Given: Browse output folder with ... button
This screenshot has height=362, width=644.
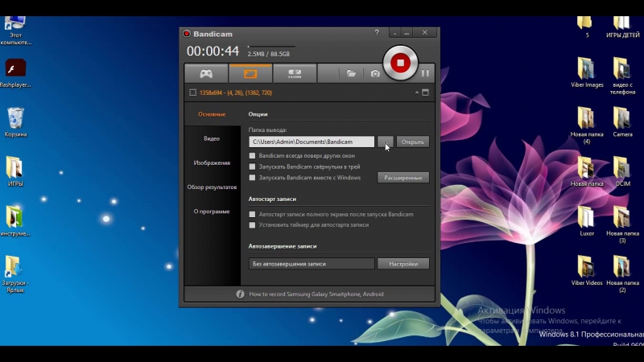Looking at the screenshot, I should coord(386,142).
